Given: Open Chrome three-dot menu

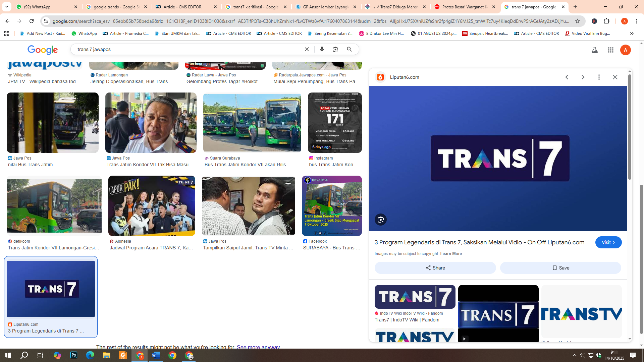Looking at the screenshot, I should pos(637,21).
